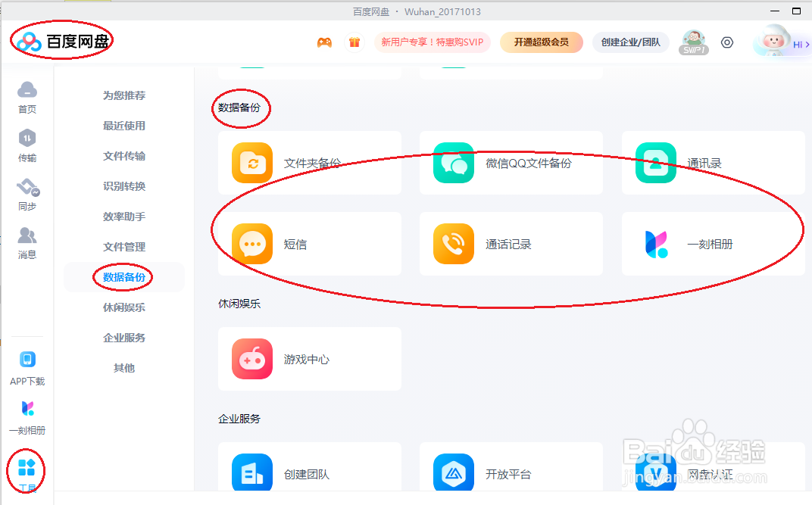The height and width of the screenshot is (505, 812).
Task: Click 创建团队 label text
Action: [307, 475]
